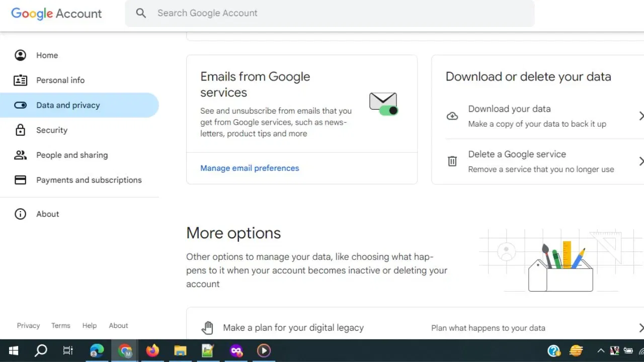Switch to Chrome in the taskbar

coord(125,350)
